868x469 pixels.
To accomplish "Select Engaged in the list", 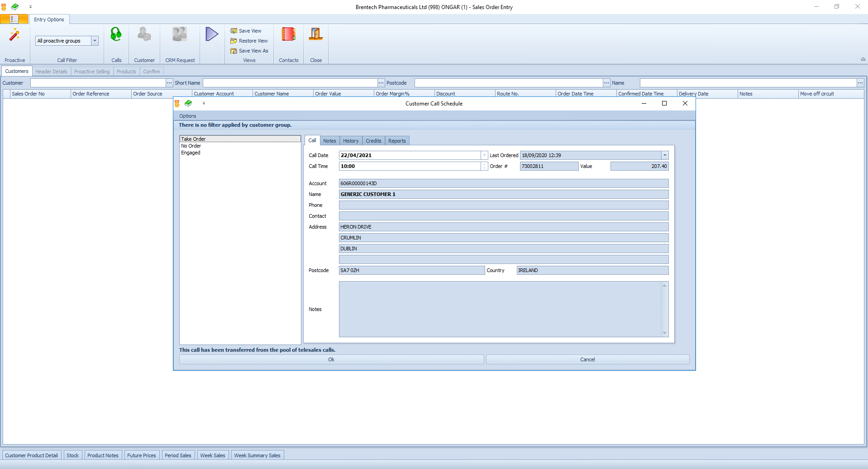I will pyautogui.click(x=240, y=153).
